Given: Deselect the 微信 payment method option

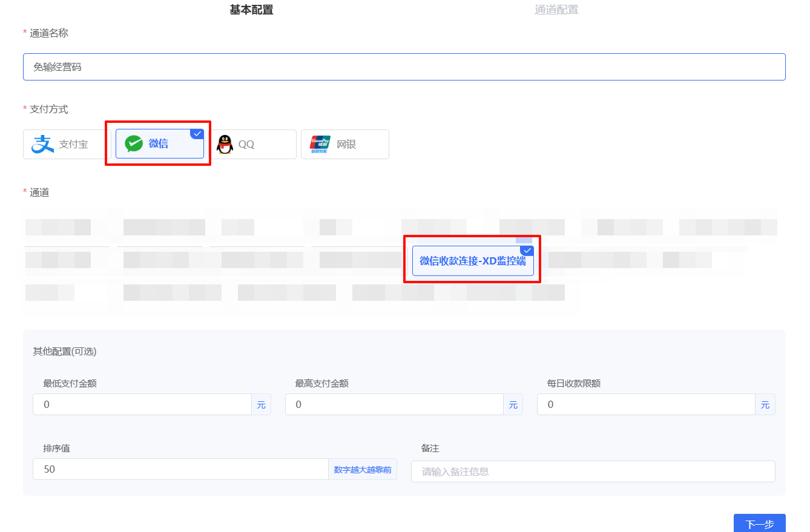Looking at the screenshot, I should 159,144.
